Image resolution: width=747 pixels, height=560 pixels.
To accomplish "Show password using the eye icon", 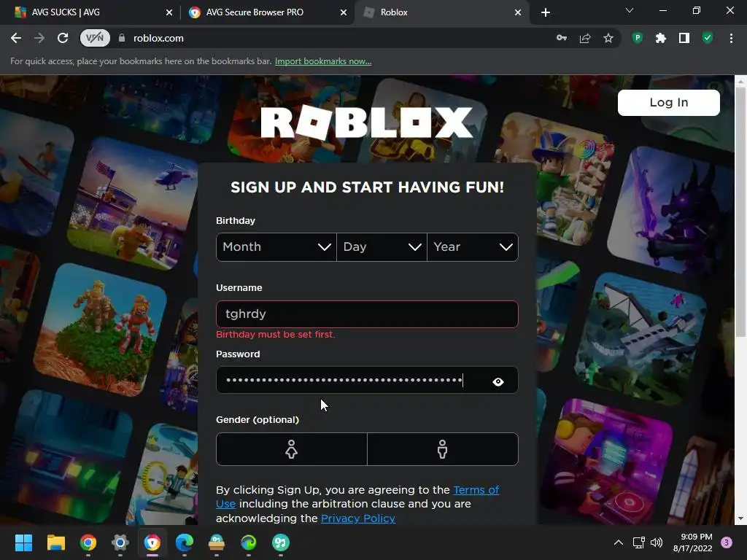I will [x=498, y=382].
